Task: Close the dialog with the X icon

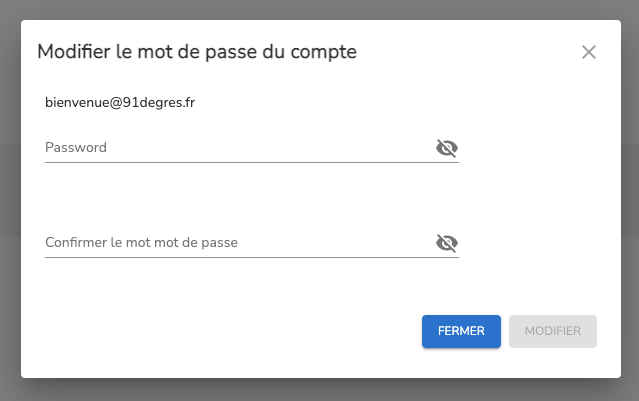Action: [589, 52]
